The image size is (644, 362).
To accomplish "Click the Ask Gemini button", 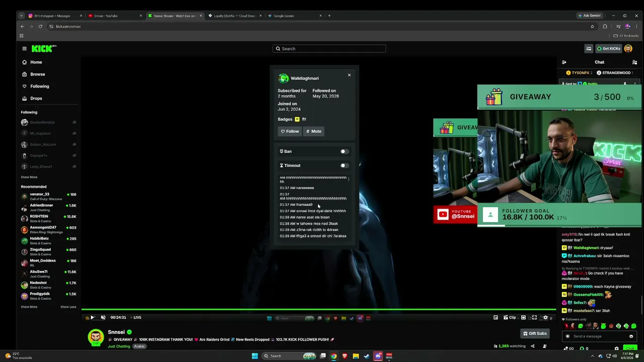I will [590, 16].
